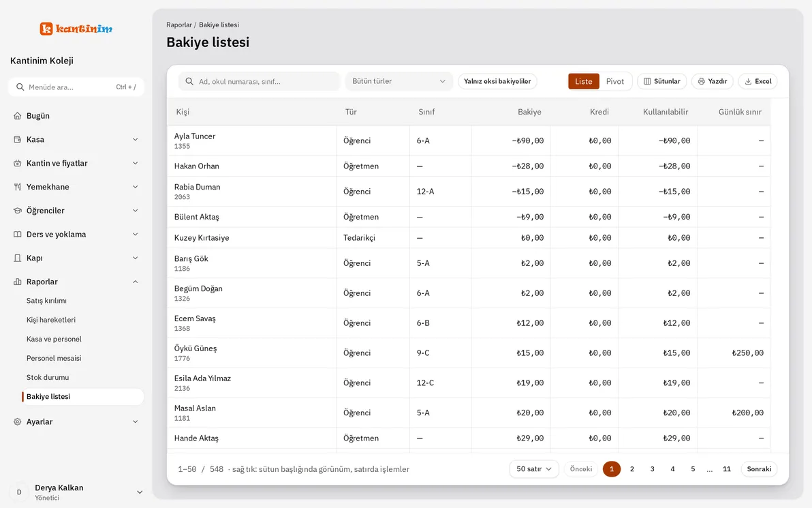The width and height of the screenshot is (812, 508).
Task: Click the Kasa wallet icon
Action: tap(18, 139)
